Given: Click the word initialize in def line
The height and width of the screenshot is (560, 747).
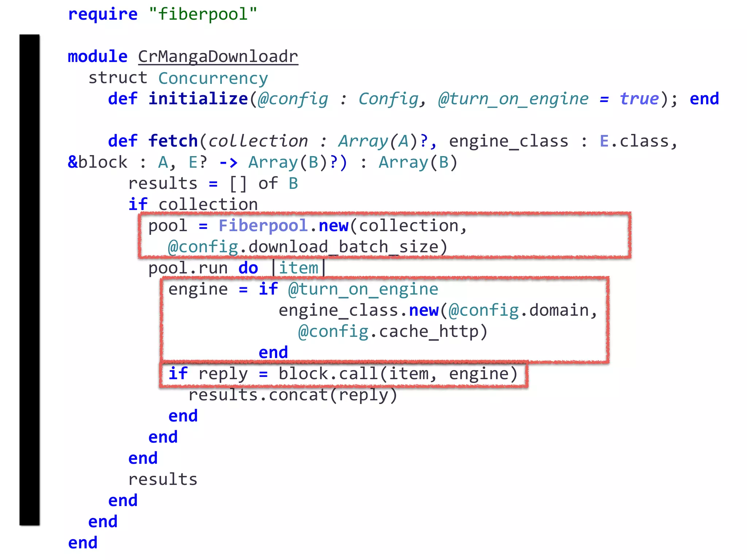Looking at the screenshot, I should click(x=198, y=99).
